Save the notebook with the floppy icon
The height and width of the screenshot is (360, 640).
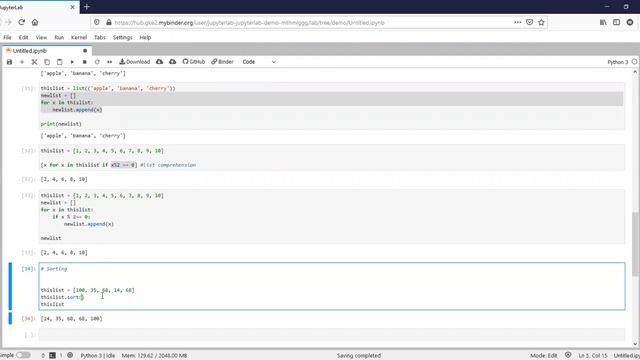pos(9,62)
